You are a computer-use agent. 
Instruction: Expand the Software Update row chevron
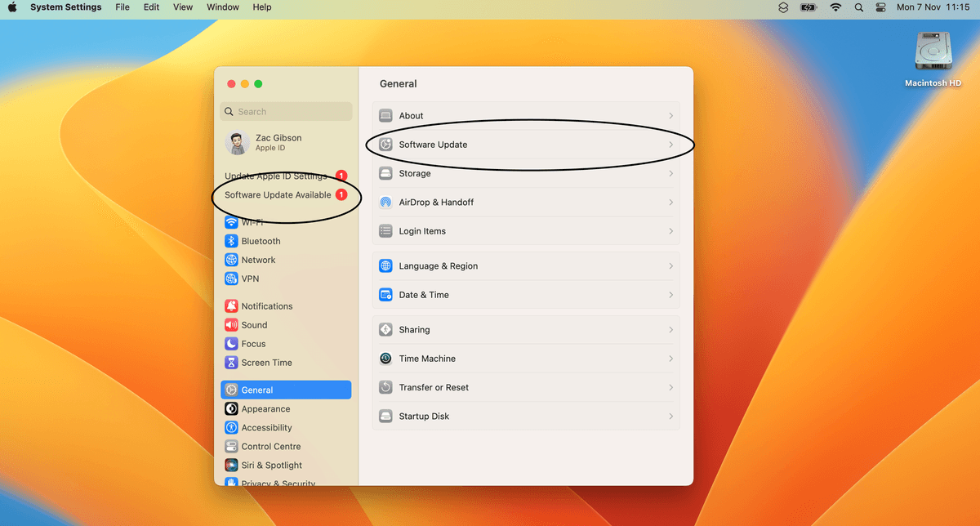pos(671,145)
